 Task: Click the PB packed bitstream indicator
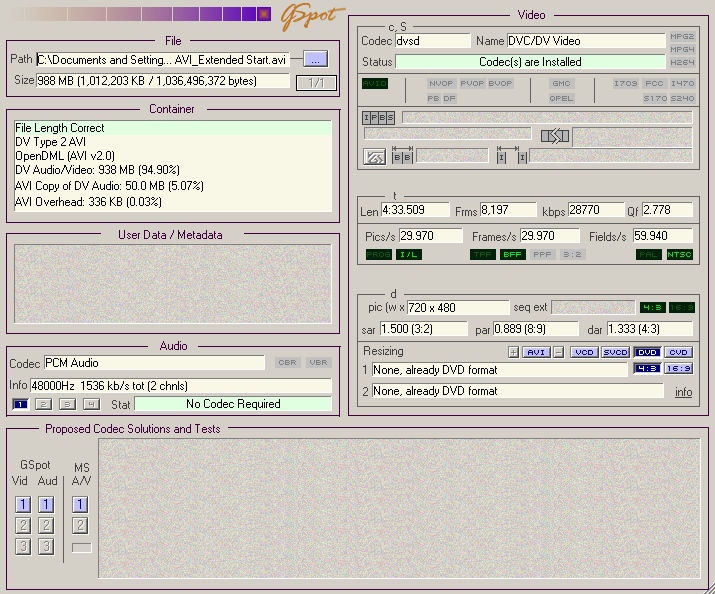coord(433,98)
